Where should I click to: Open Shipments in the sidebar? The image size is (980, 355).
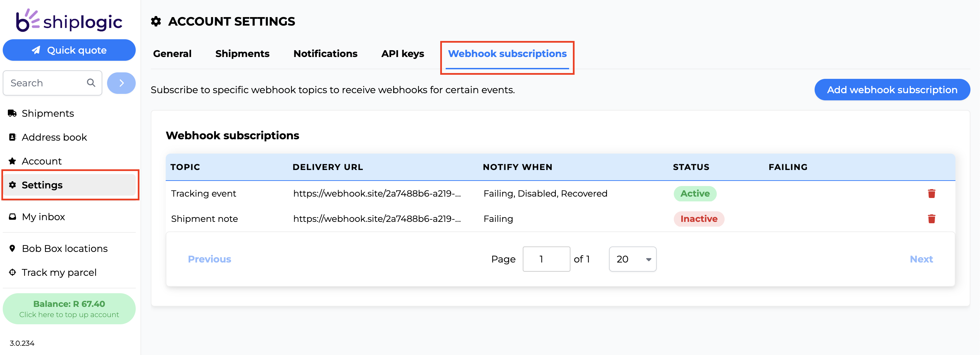tap(69, 113)
